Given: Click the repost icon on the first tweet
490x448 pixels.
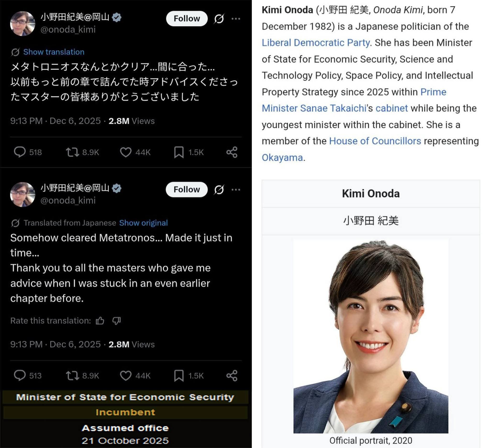Looking at the screenshot, I should (x=72, y=152).
